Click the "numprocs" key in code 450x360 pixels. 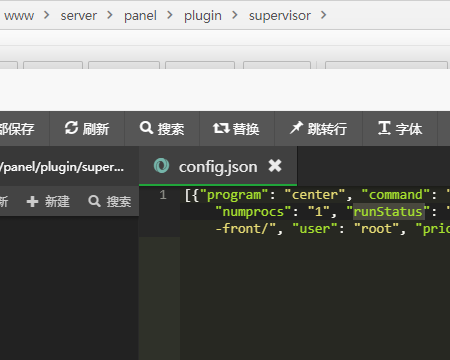click(253, 212)
